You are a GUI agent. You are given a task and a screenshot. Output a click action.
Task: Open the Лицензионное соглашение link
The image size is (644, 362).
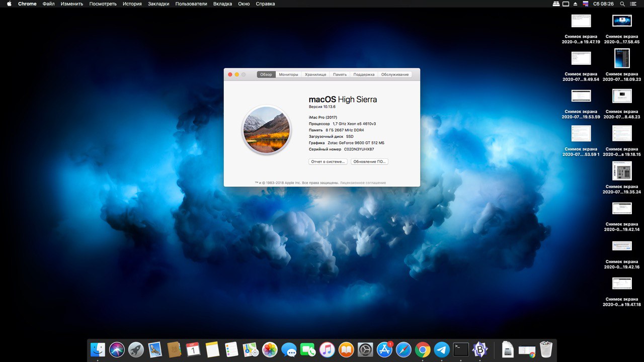[363, 183]
